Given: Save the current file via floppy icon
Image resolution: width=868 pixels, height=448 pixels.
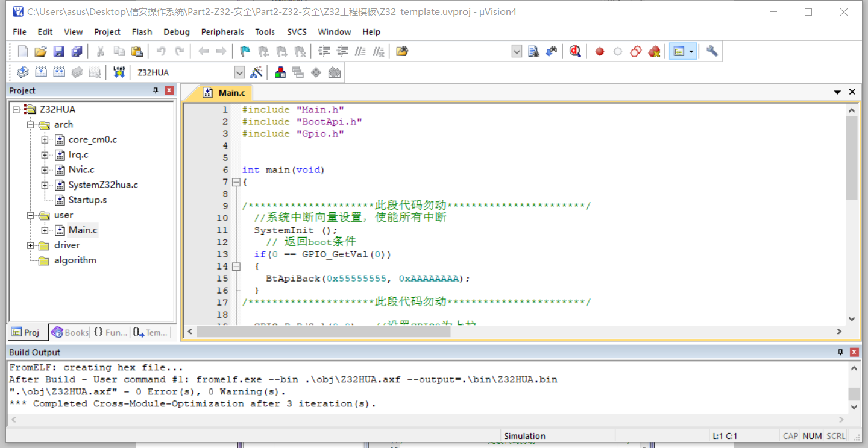Looking at the screenshot, I should click(x=58, y=52).
